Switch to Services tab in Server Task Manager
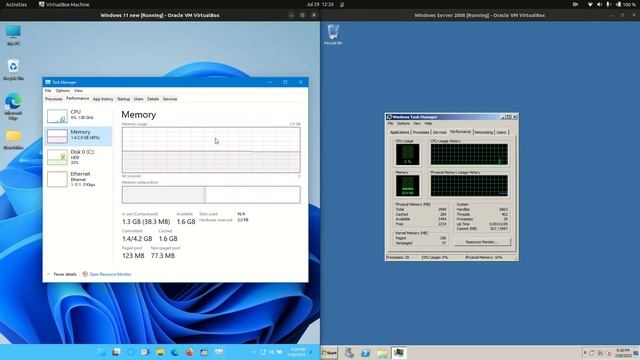This screenshot has height=360, width=640. pyautogui.click(x=440, y=132)
